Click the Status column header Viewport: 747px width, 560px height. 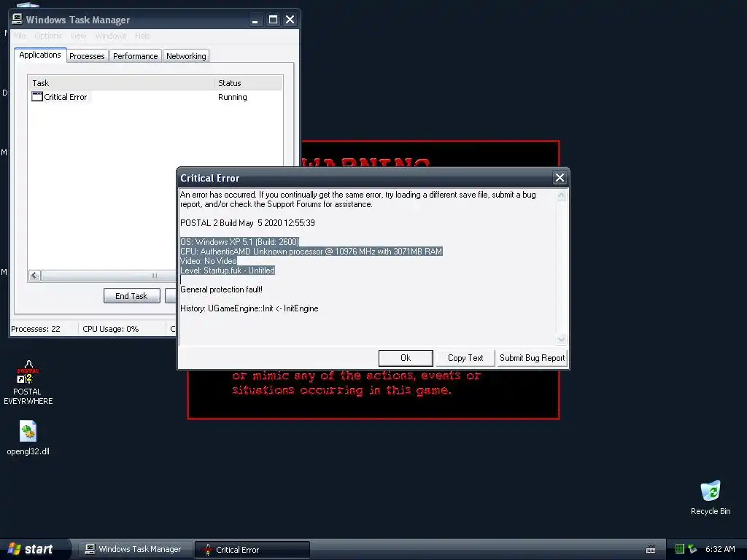248,83
